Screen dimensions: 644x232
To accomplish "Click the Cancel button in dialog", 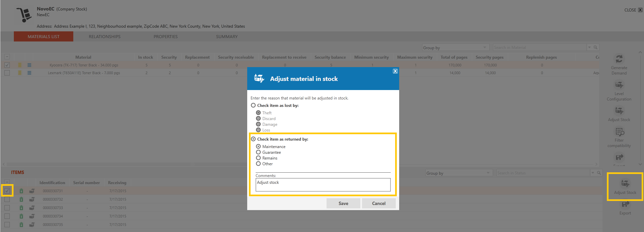I will (379, 203).
